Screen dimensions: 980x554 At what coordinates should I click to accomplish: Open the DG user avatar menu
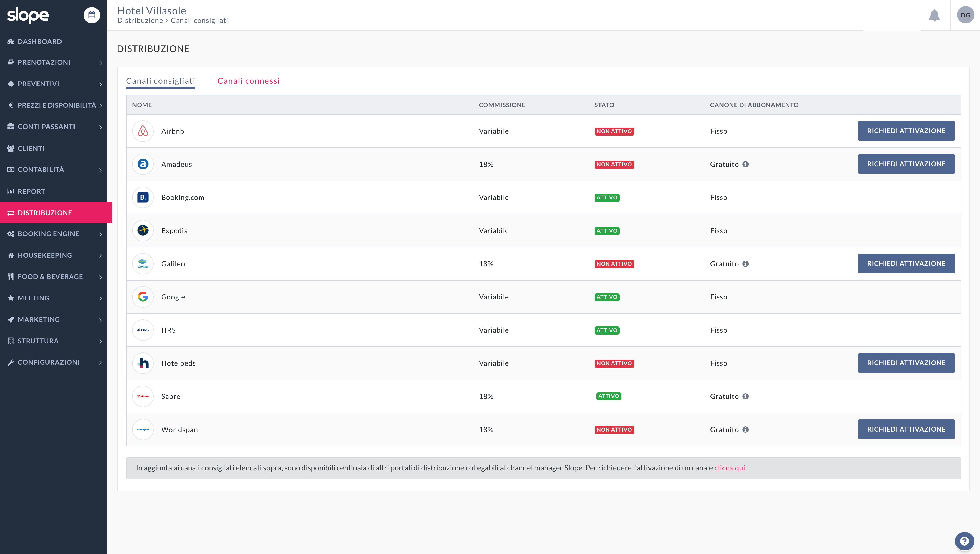(965, 15)
